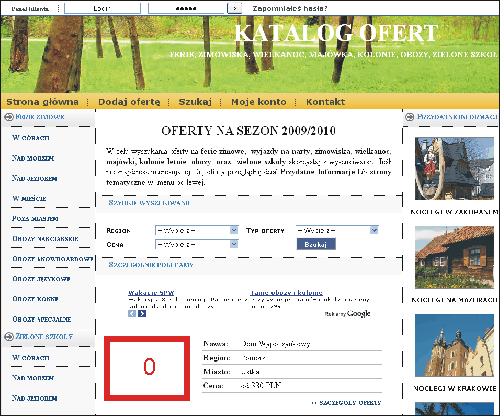Screen dimensions: 500x416
Task: Click the login input field
Action: [x=102, y=8]
